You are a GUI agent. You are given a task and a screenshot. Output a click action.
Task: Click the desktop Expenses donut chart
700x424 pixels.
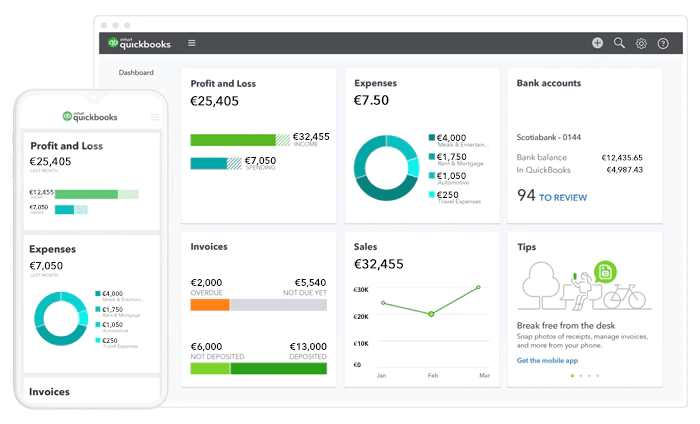point(387,168)
